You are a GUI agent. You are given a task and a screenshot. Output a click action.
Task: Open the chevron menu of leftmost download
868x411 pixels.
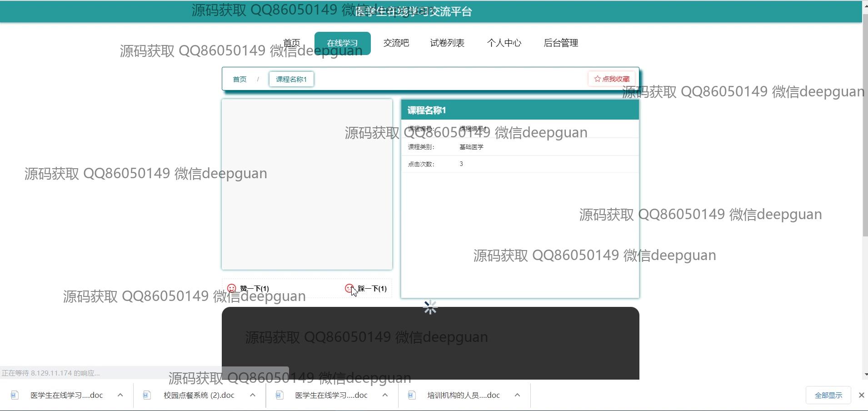click(x=120, y=395)
